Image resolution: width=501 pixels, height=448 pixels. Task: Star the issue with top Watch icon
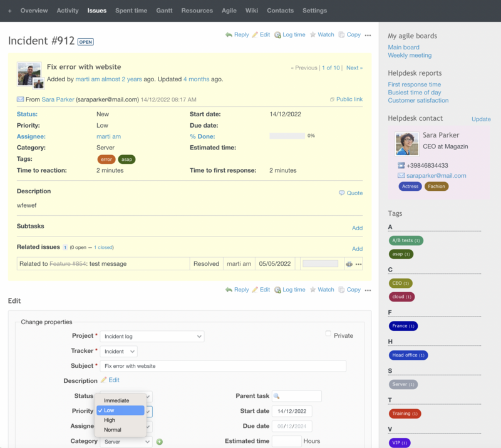(313, 35)
